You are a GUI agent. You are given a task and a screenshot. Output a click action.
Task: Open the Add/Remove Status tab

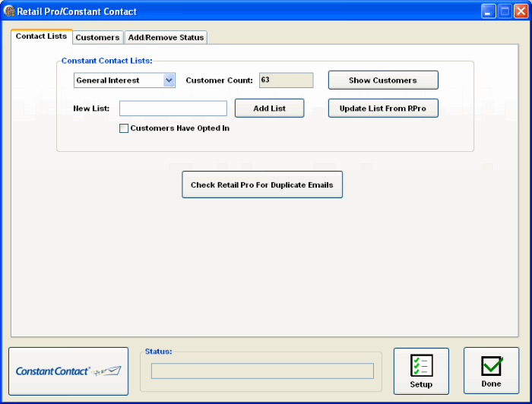click(166, 37)
